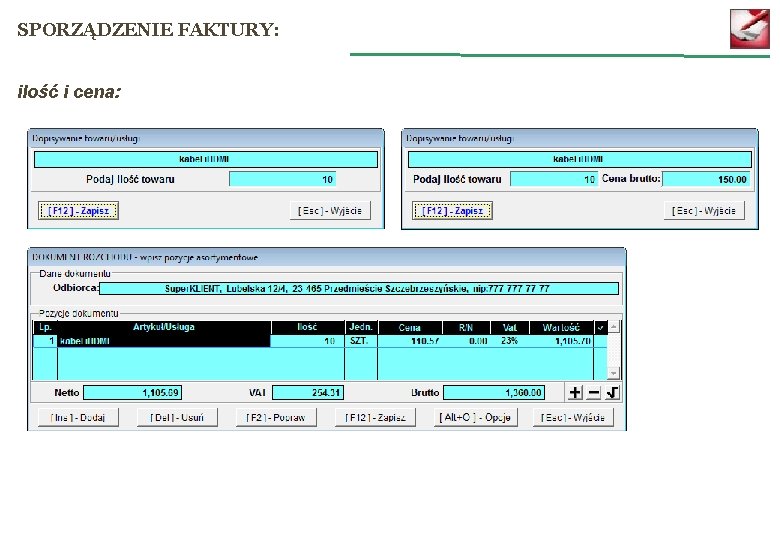Click the [F2] - Popraw button
The height and width of the screenshot is (540, 780).
point(276,417)
